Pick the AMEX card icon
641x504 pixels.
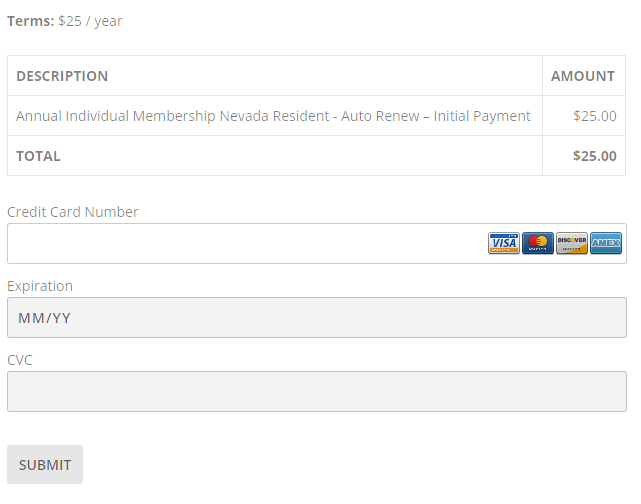click(606, 243)
